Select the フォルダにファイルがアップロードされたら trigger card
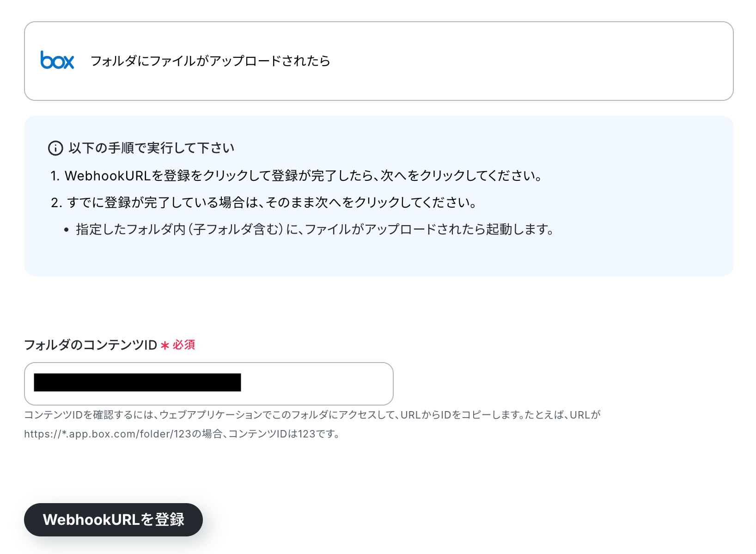The height and width of the screenshot is (554, 756). [x=379, y=61]
